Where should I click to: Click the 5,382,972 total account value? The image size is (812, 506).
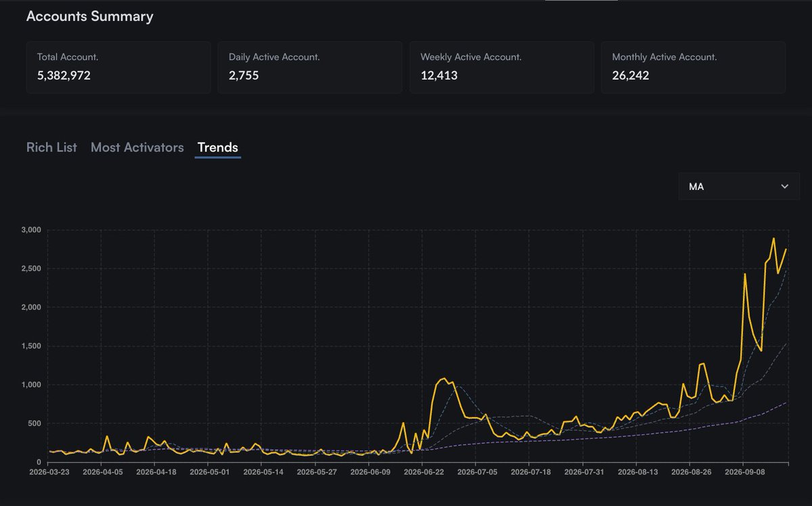pos(64,76)
